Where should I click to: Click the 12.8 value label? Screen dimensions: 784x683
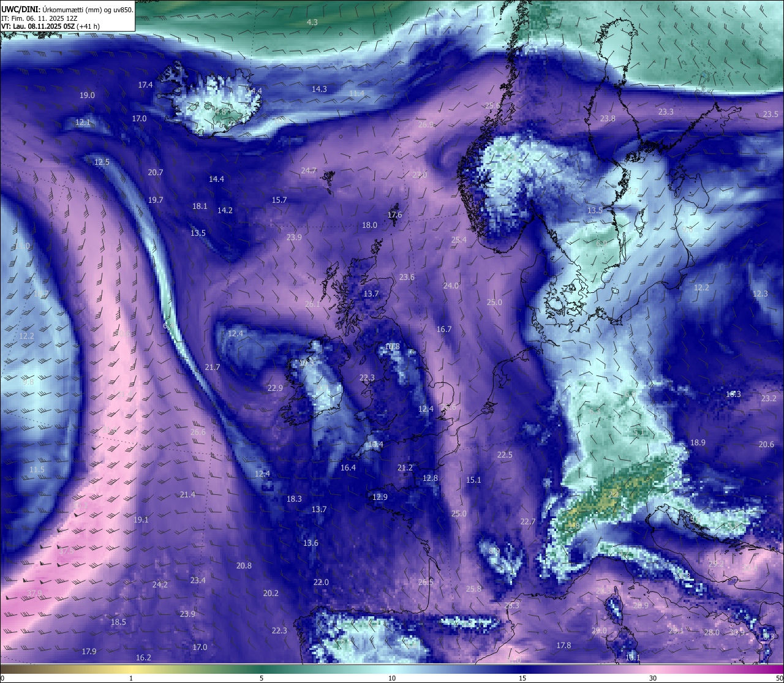(x=430, y=478)
